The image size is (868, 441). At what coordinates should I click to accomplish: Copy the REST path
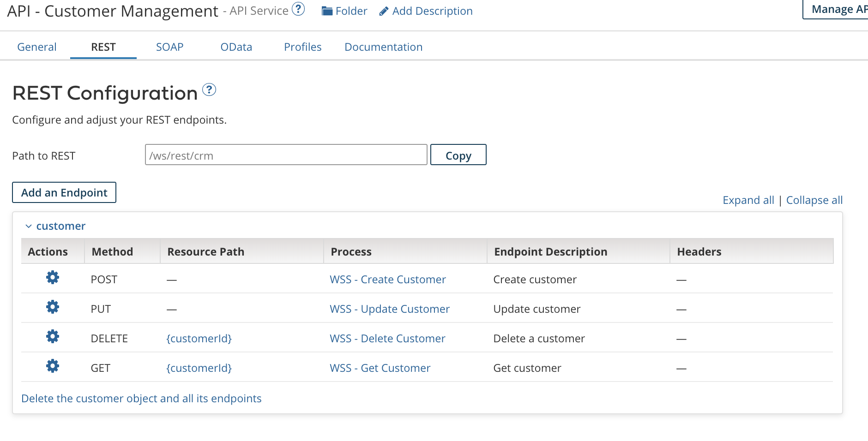[458, 155]
